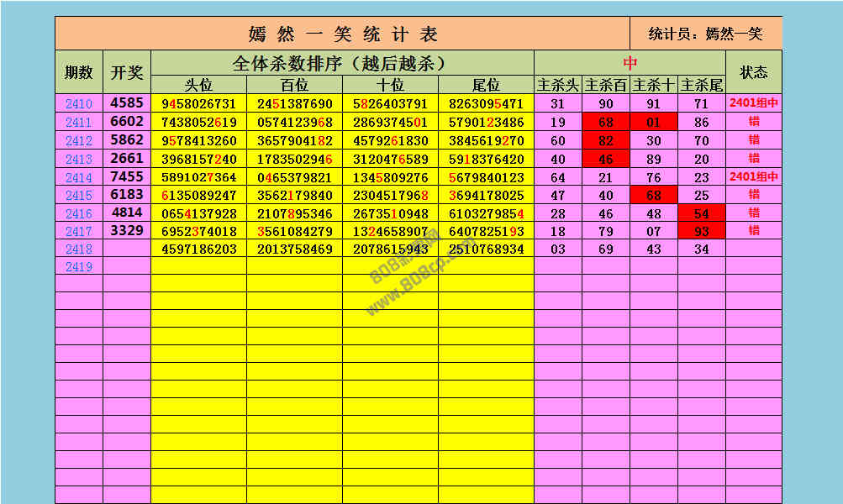The height and width of the screenshot is (504, 843).
Task: Select the 全体杀数排序 header
Action: pos(342,63)
